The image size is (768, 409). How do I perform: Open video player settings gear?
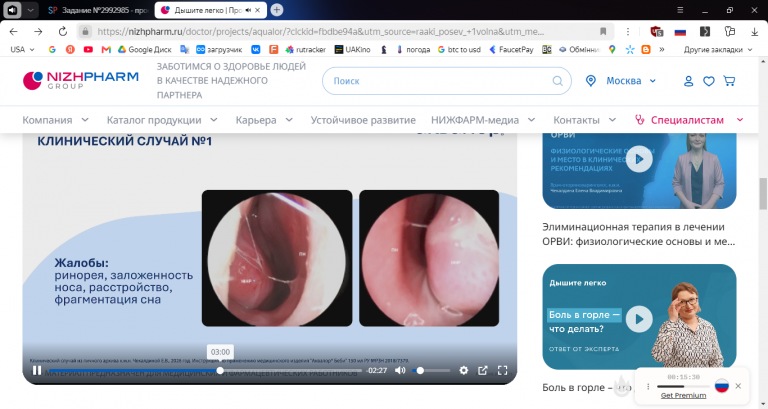pyautogui.click(x=463, y=371)
